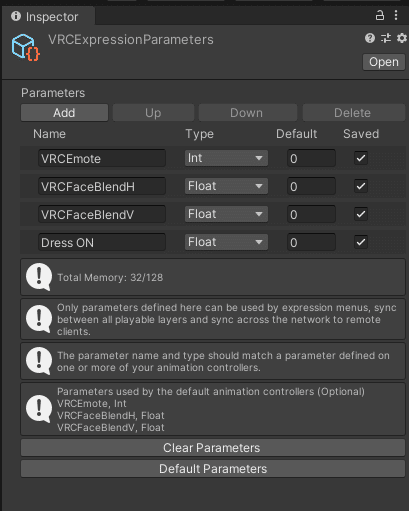409x511 pixels.
Task: Click the Default Parameters button
Action: [213, 469]
